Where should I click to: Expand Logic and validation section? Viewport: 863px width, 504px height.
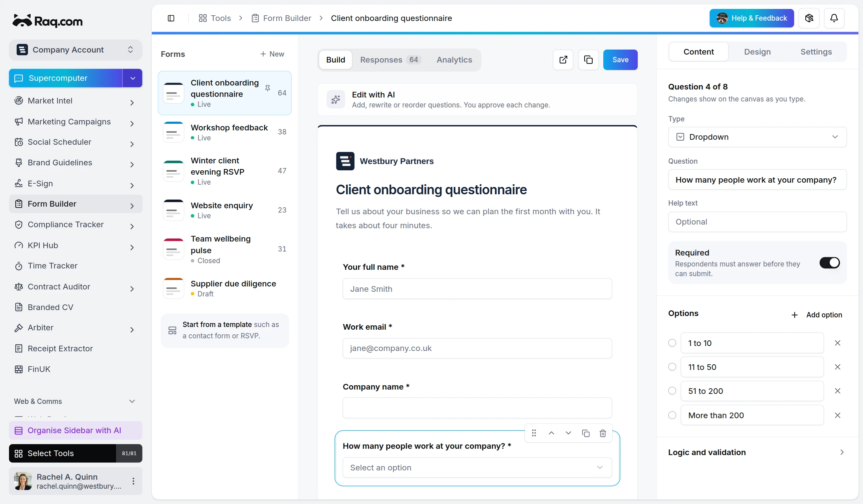pos(757,452)
